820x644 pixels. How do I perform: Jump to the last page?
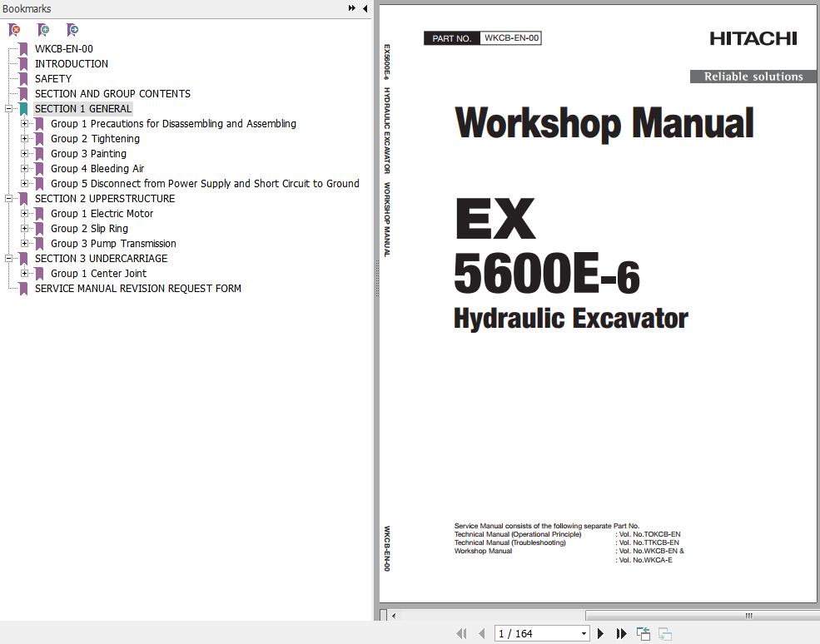click(x=621, y=633)
